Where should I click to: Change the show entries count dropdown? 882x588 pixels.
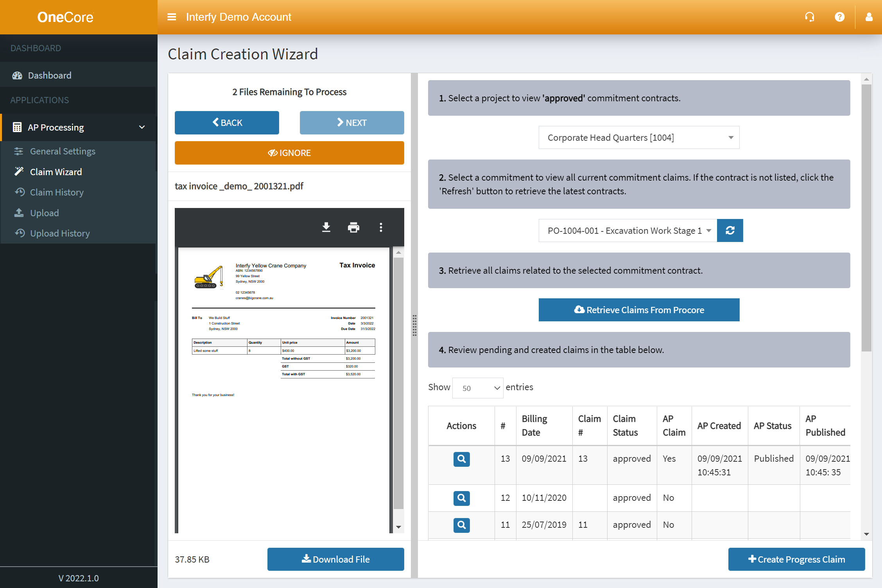point(477,388)
